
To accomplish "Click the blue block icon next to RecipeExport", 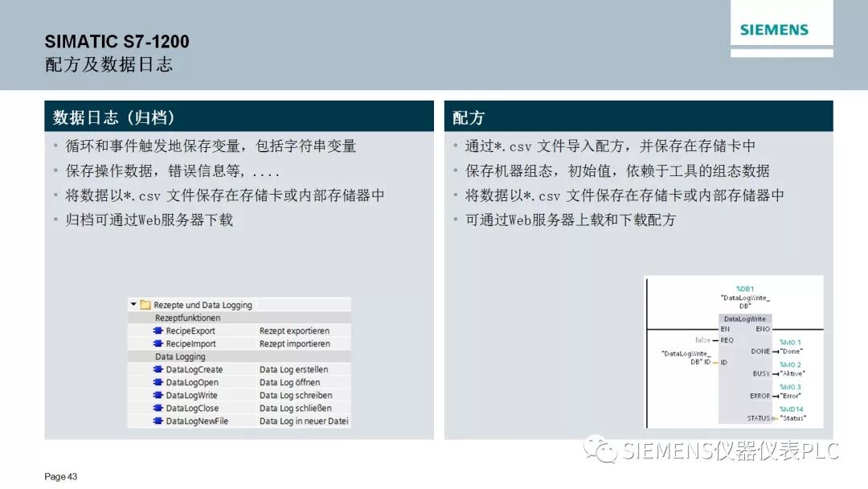I will click(x=158, y=331).
